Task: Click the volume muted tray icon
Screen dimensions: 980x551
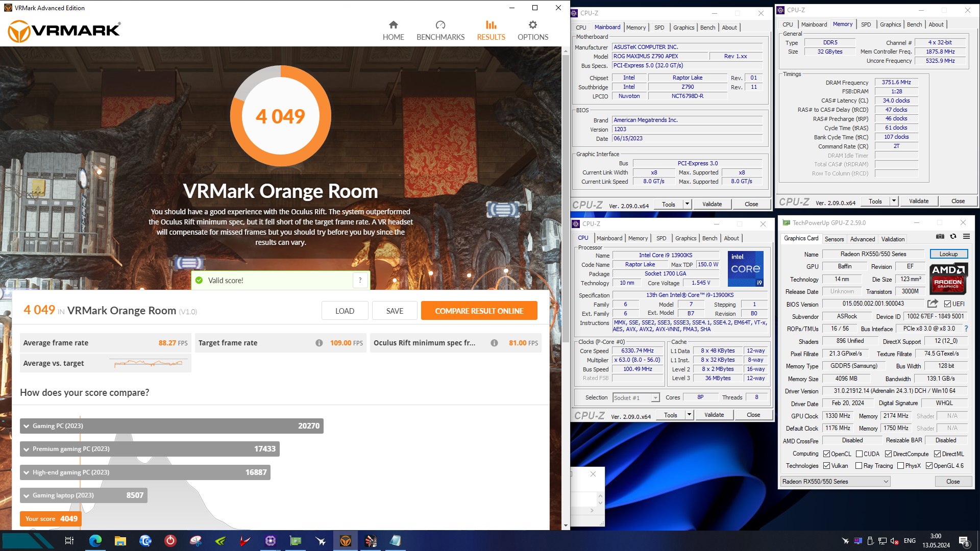Action: pos(894,541)
